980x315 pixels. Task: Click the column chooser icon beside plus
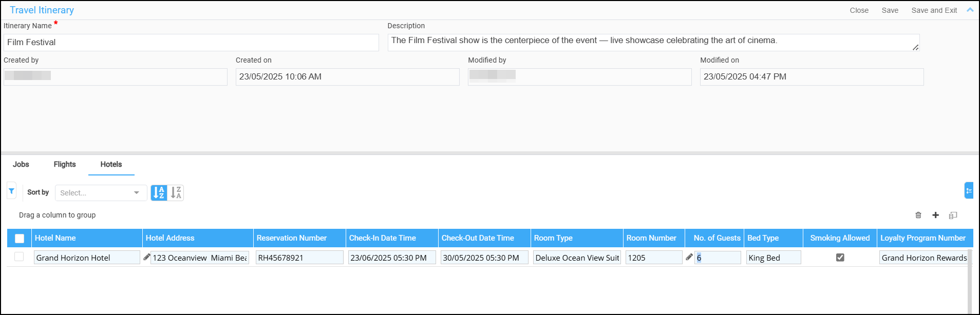pyautogui.click(x=953, y=215)
